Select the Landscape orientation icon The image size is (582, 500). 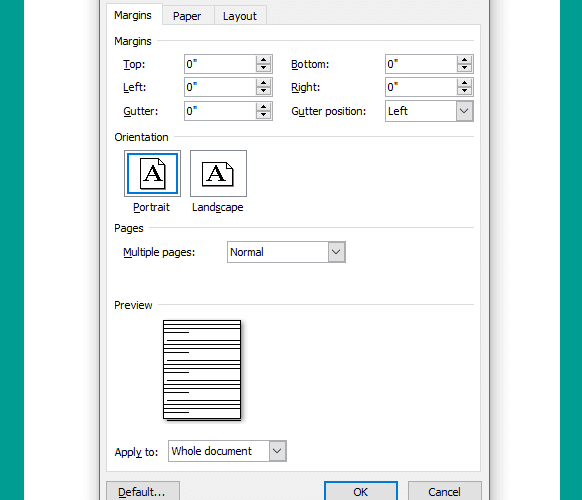point(218,173)
